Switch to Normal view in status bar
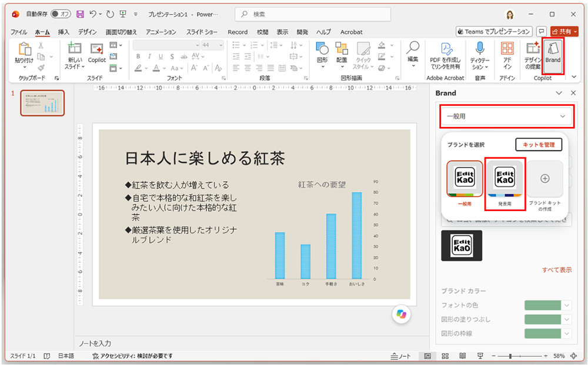 [427, 356]
